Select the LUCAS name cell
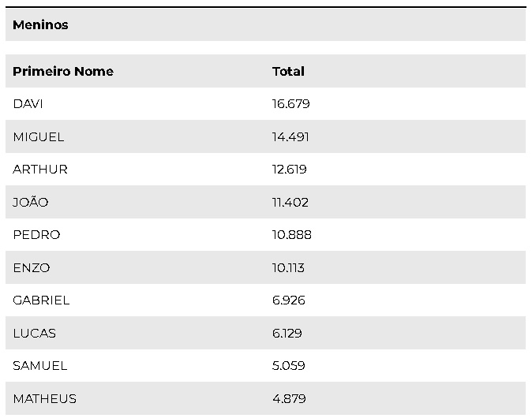This screenshot has width=532, height=418. tap(35, 333)
